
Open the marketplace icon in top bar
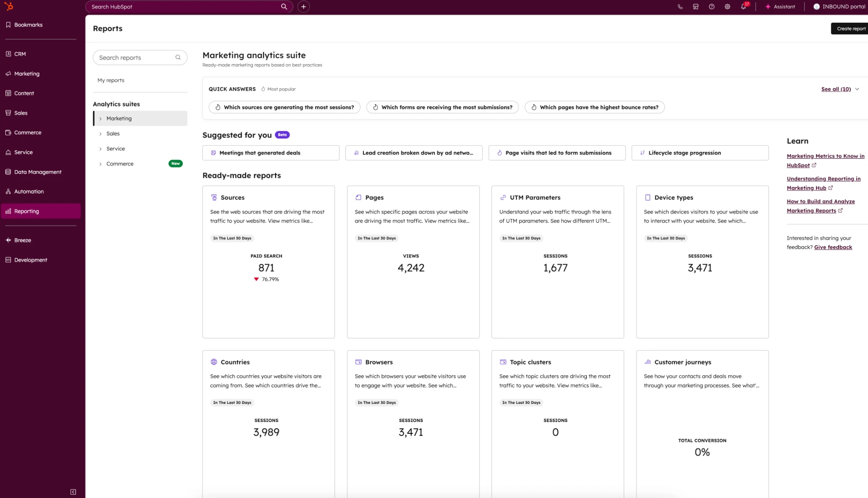coord(696,7)
